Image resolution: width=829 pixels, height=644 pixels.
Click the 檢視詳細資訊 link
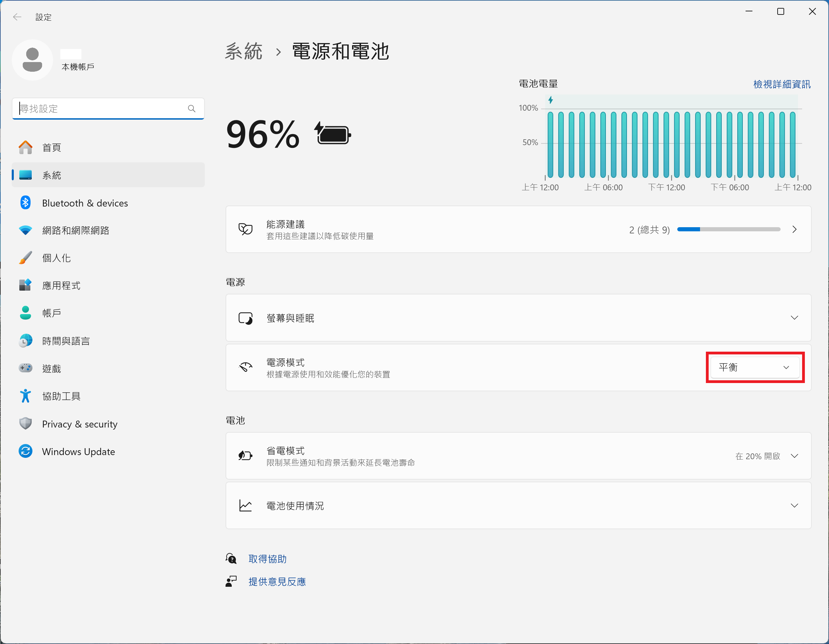(781, 84)
